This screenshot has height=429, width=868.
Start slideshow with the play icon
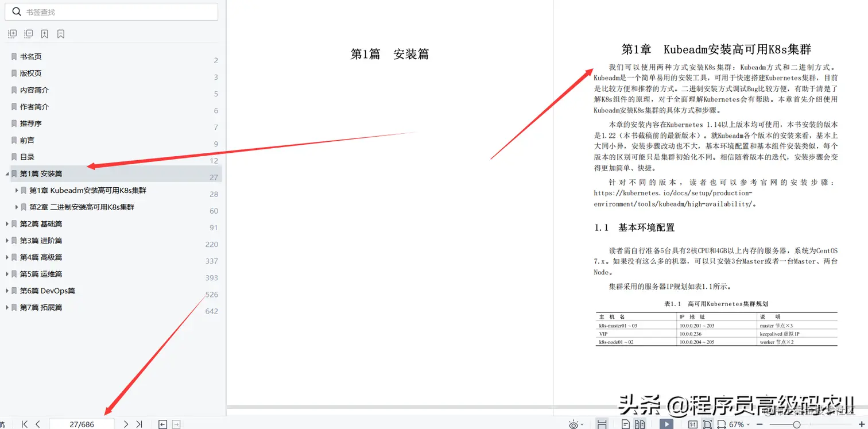point(666,424)
